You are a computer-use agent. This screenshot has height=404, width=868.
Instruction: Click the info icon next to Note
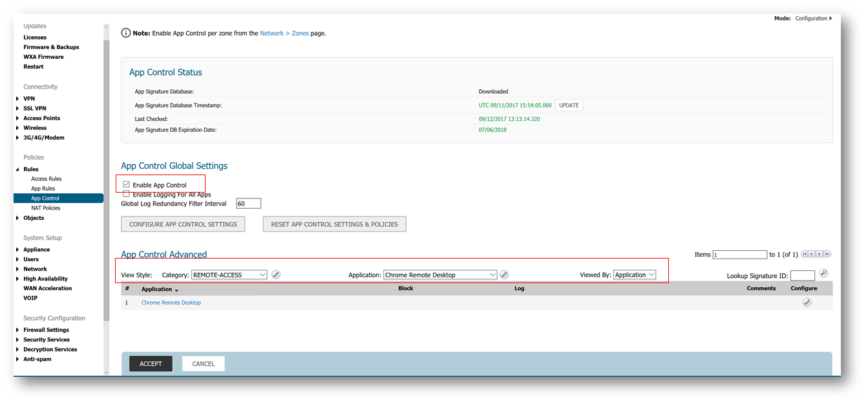click(126, 33)
